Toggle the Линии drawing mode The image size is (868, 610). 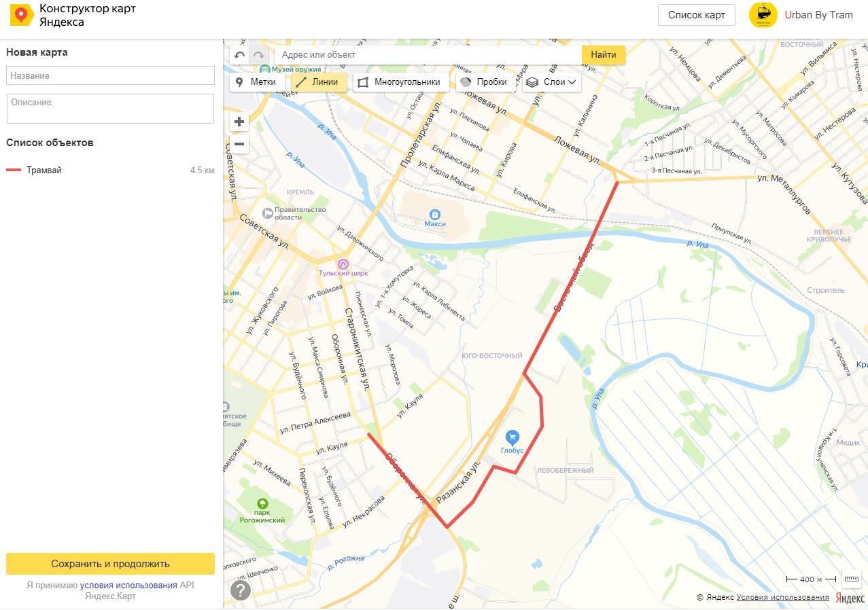pos(319,82)
